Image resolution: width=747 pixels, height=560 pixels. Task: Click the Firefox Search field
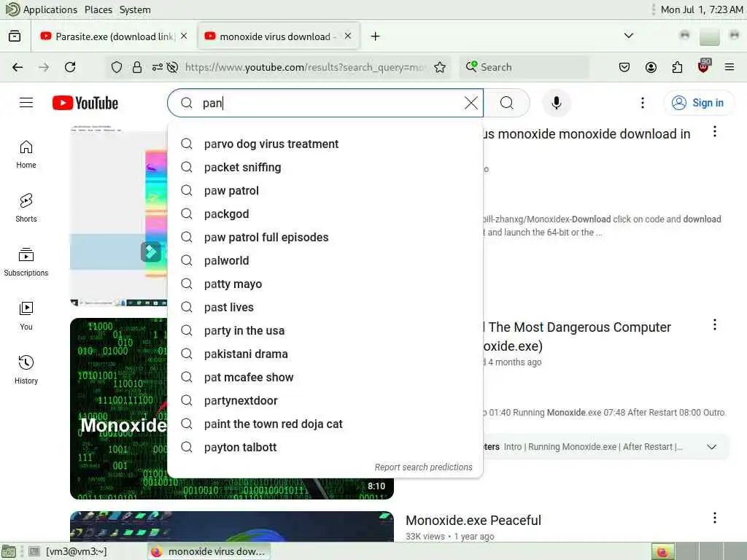[524, 67]
